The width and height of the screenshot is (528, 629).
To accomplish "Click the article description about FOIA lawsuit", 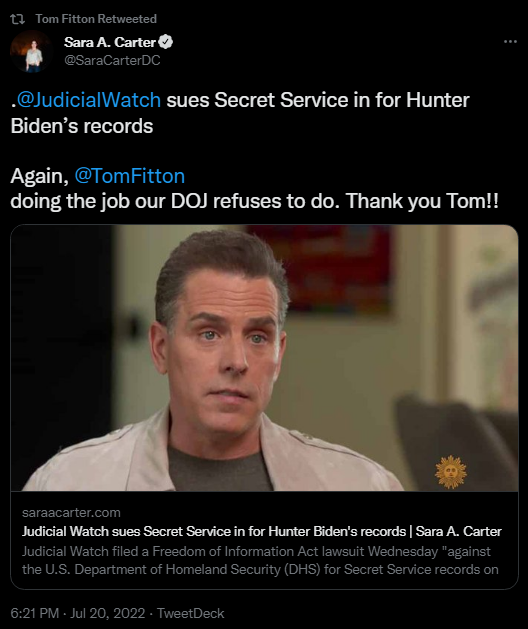I will pos(260,560).
